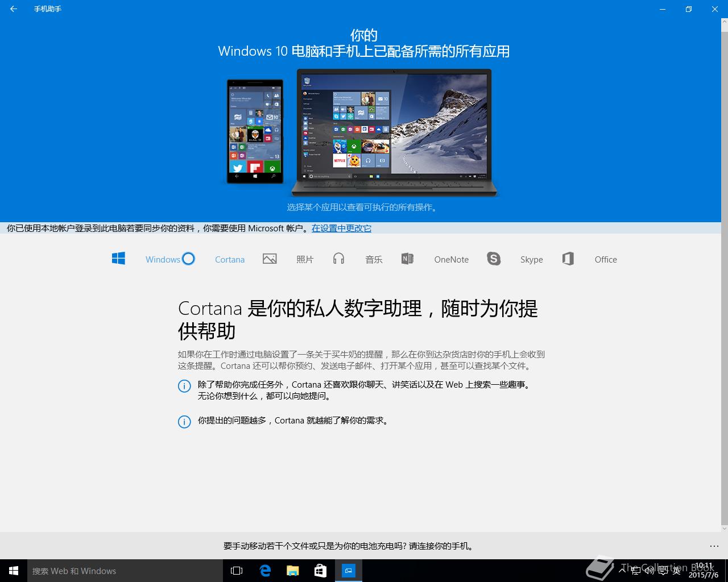
Task: Select the Windows logo icon
Action: (118, 259)
